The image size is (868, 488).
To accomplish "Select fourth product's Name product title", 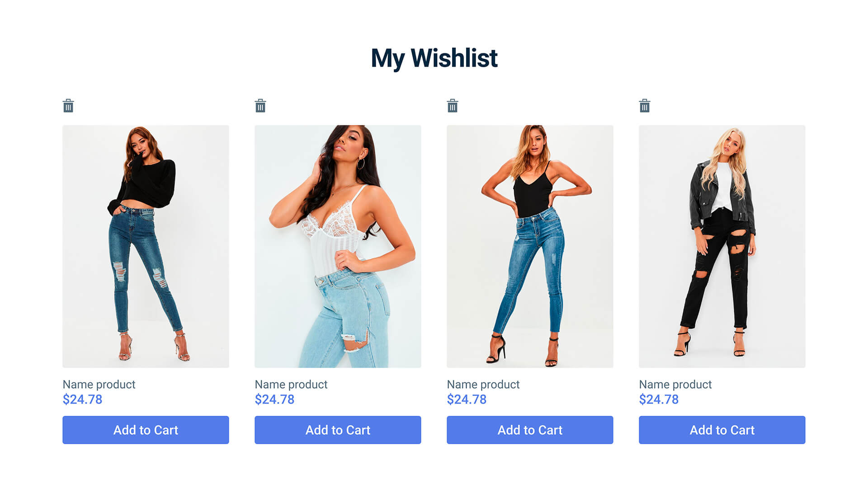I will tap(675, 385).
